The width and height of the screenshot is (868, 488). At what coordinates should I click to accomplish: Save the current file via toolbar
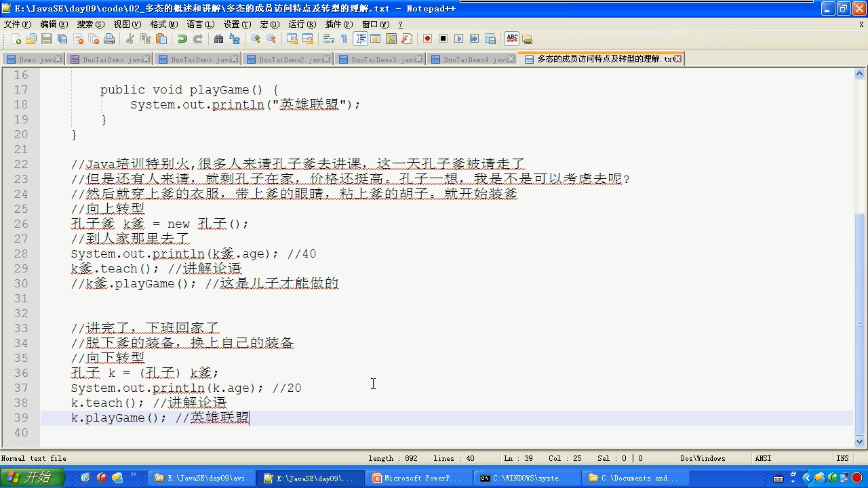click(47, 39)
